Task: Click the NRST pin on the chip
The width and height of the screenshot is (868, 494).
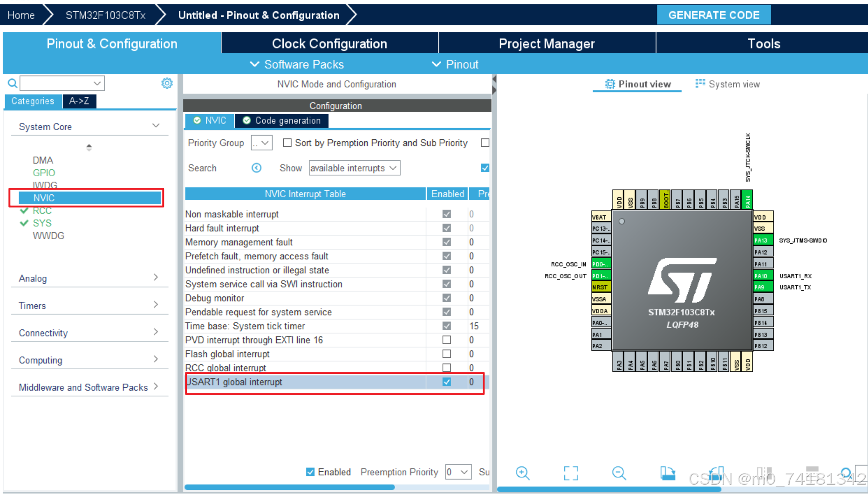Action: tap(601, 287)
